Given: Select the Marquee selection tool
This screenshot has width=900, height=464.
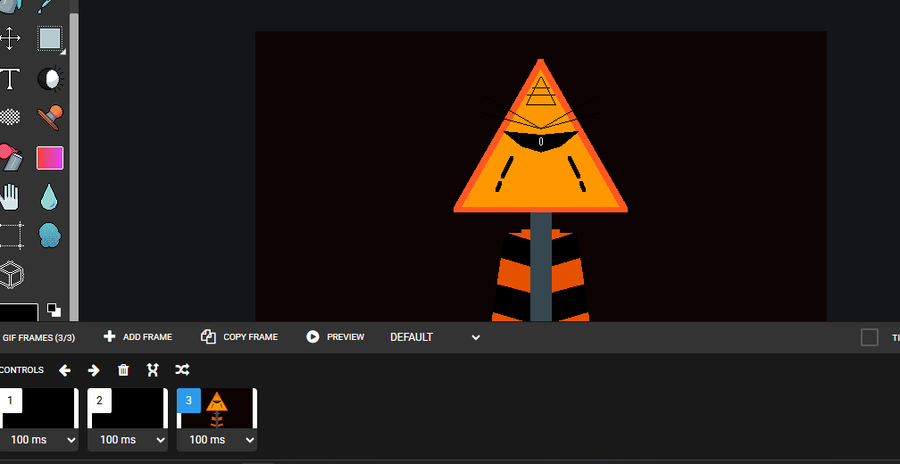Looking at the screenshot, I should [x=50, y=38].
